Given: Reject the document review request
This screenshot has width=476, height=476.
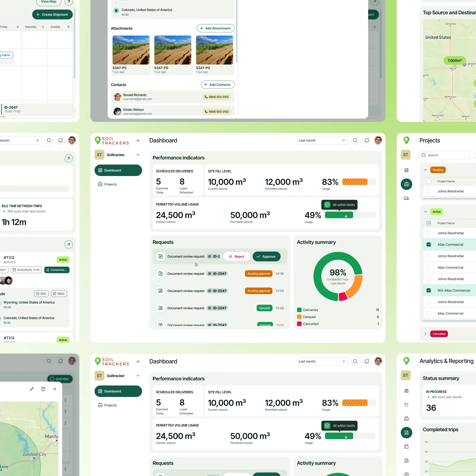Looking at the screenshot, I should [237, 256].
